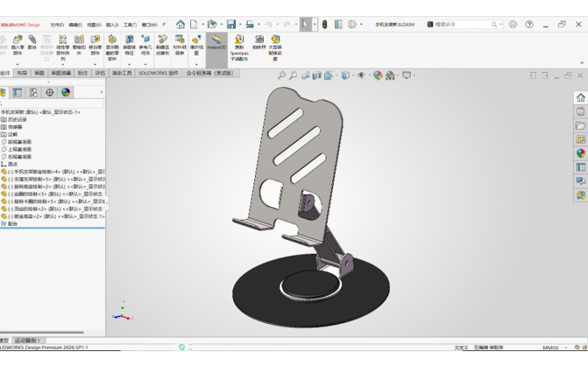
Task: Take a snapshot with the camera icon
Action: (x=259, y=43)
